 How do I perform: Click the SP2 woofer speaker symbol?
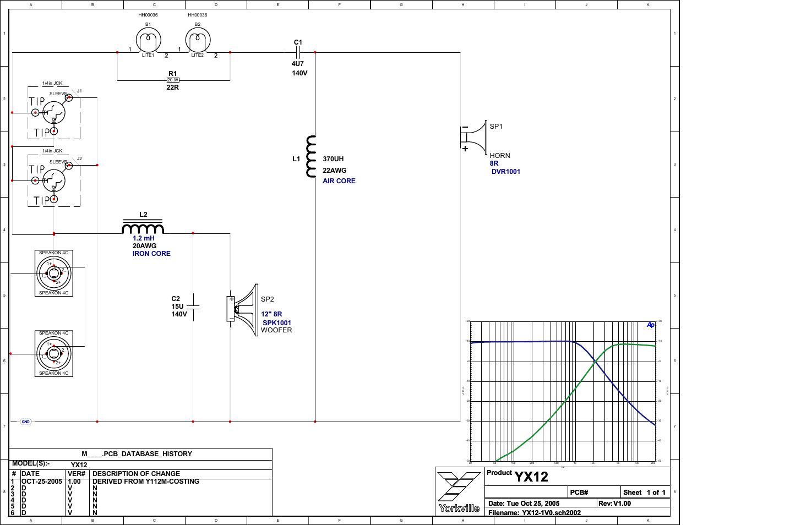point(242,310)
